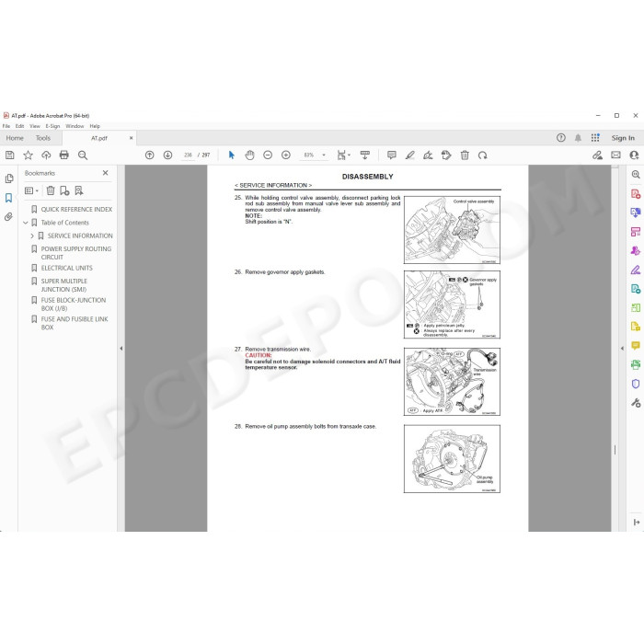644x644 pixels.
Task: Open the fit page options tool
Action: [x=343, y=155]
